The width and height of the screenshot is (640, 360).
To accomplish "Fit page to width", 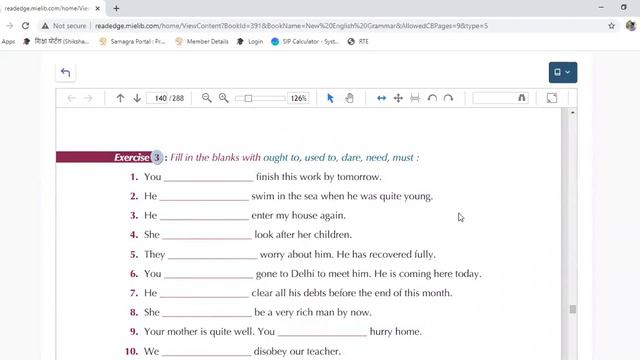I will pyautogui.click(x=381, y=98).
